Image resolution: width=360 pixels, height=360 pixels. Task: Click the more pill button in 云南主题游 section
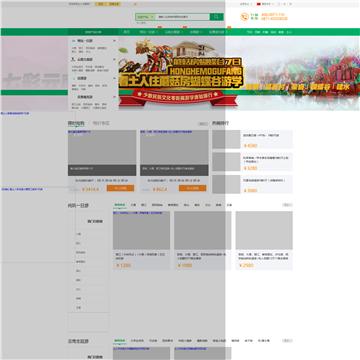click(x=287, y=341)
